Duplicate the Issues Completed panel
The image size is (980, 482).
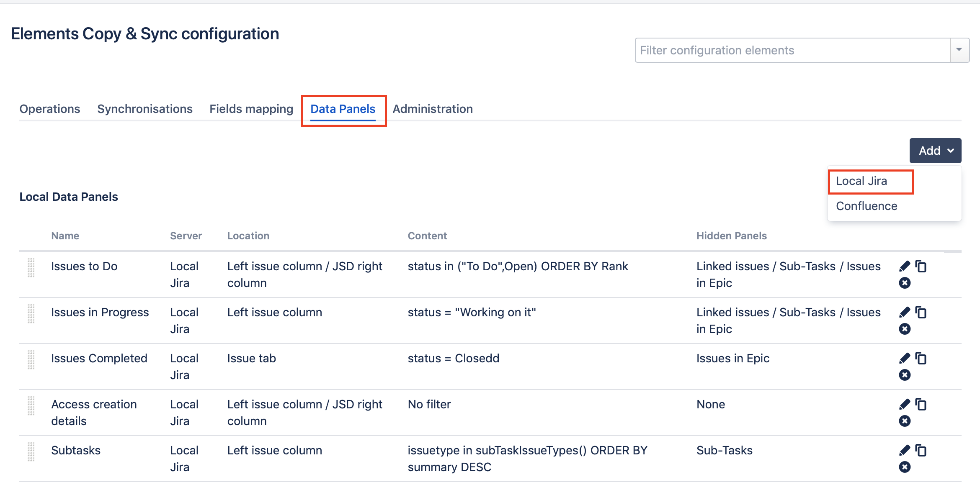pos(921,358)
